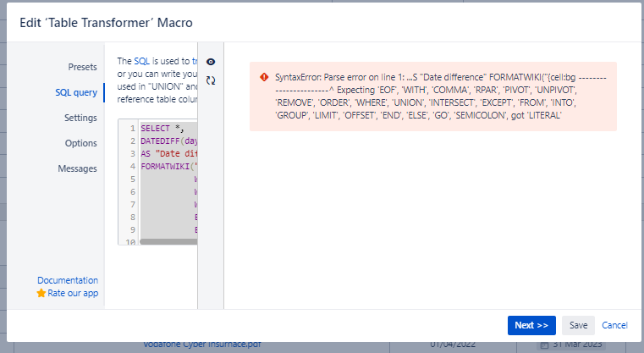Click the Vodafone Cyber Insurnace.pdf link behind the dialog
This screenshot has height=353, width=644.
point(202,344)
